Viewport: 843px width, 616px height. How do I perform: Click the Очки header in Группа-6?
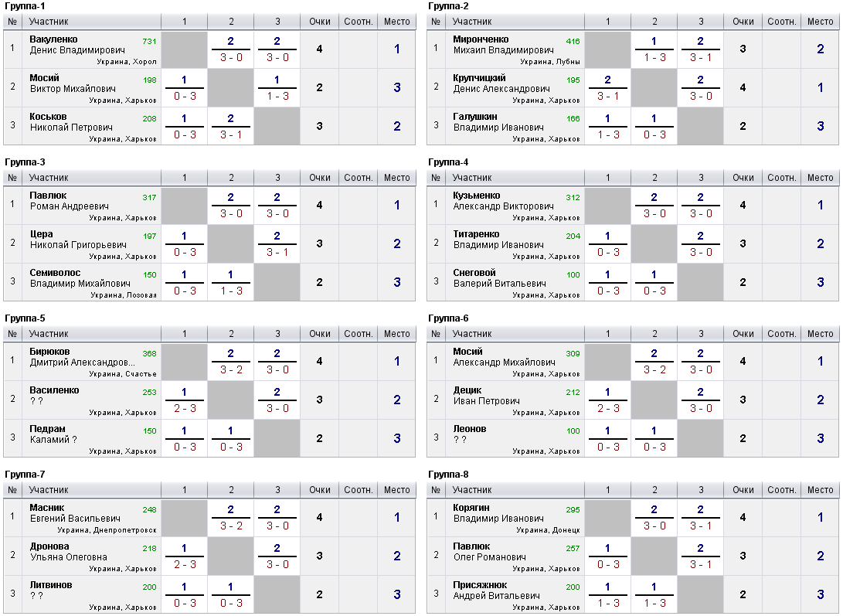tap(743, 334)
